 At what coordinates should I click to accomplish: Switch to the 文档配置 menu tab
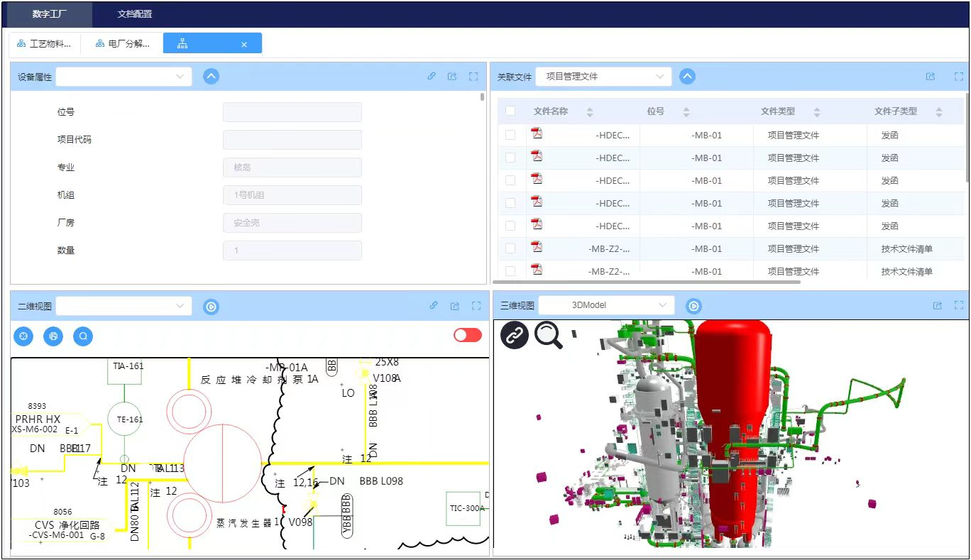tap(134, 14)
